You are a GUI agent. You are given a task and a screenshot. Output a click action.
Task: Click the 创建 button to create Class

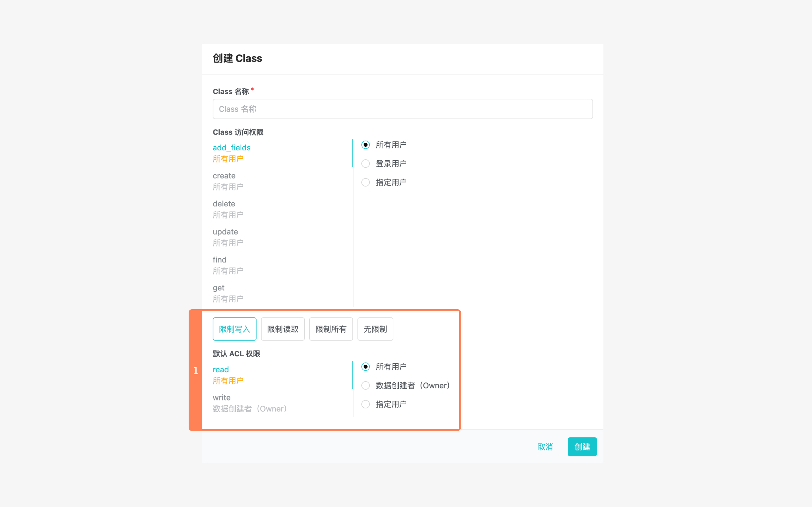pos(582,447)
